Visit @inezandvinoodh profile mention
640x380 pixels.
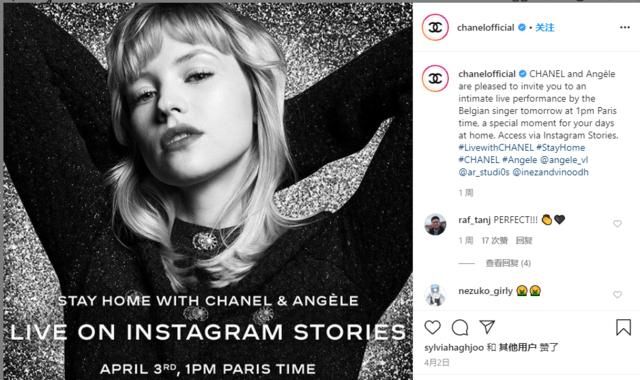click(550, 172)
